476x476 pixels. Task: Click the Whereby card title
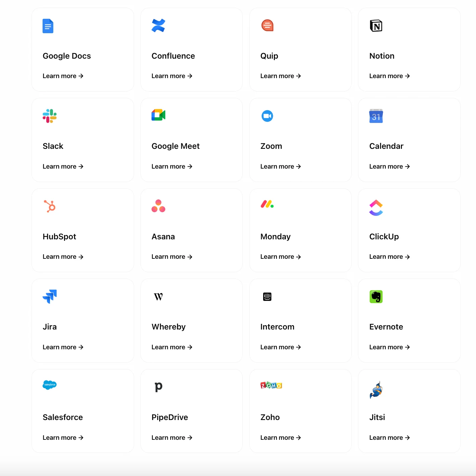coord(169,327)
